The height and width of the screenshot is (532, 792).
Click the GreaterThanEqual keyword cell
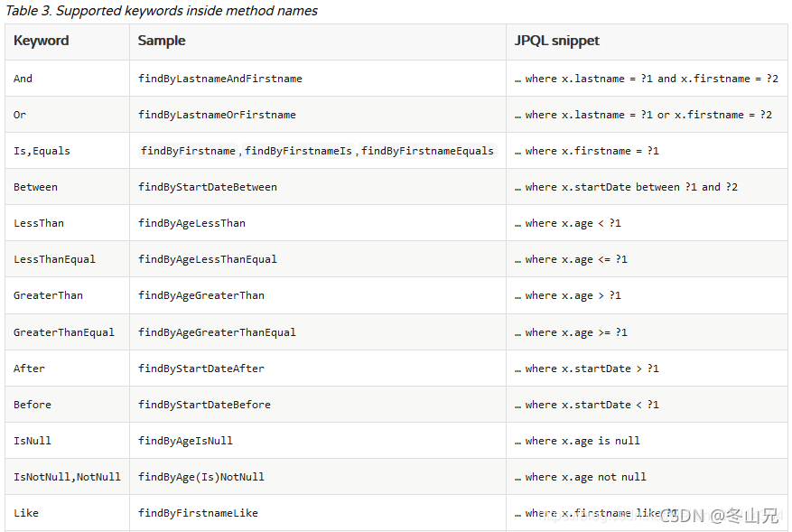64,332
